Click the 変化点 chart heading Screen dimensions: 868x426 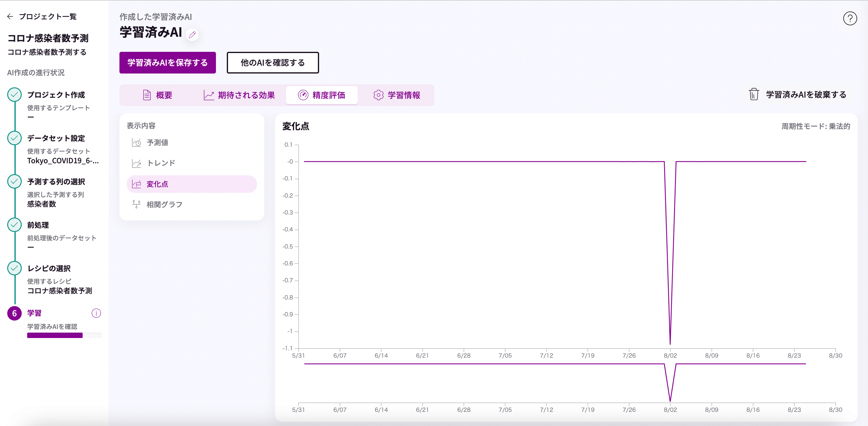[296, 127]
